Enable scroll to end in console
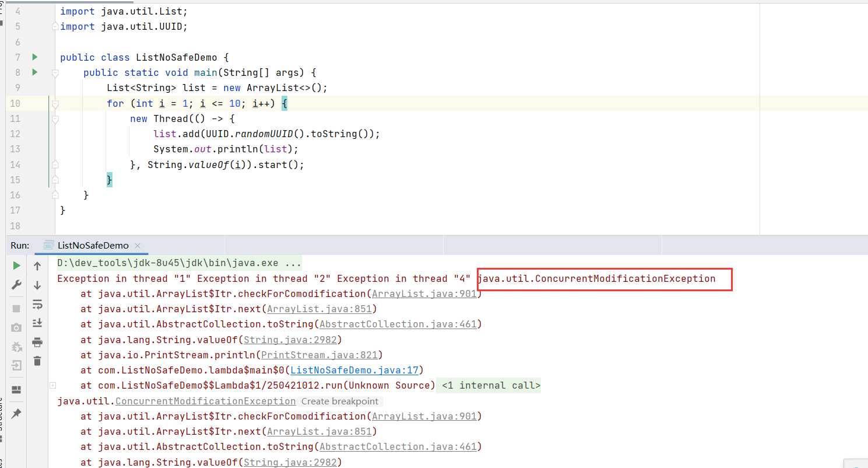This screenshot has width=868, height=468. 37,322
